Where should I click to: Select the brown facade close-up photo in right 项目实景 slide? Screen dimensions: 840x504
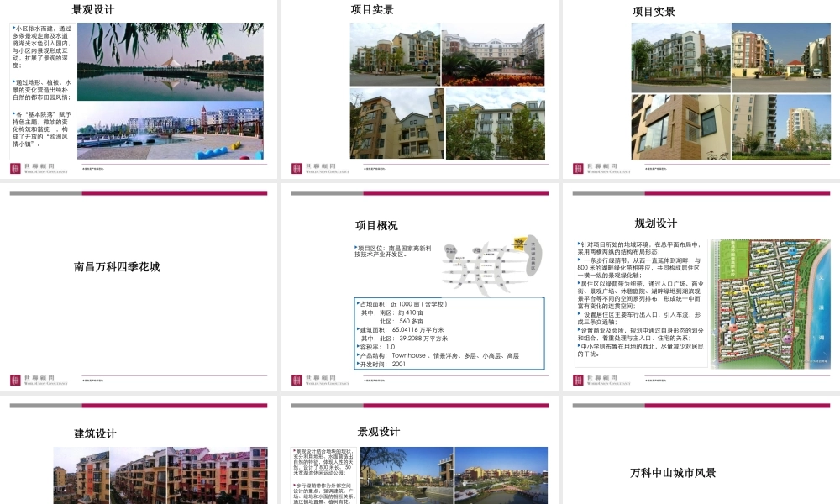[x=681, y=128]
